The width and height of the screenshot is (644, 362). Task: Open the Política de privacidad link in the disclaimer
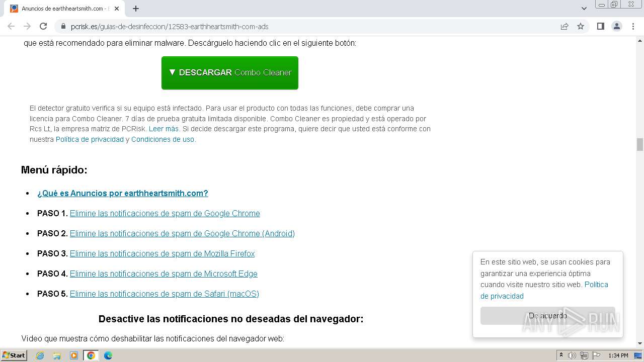pos(90,139)
